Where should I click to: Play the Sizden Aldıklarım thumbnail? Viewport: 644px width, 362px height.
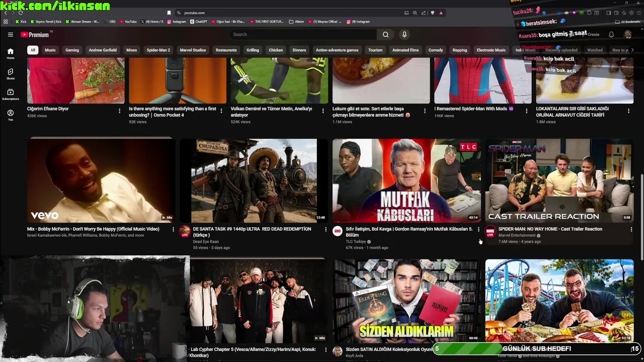(407, 301)
